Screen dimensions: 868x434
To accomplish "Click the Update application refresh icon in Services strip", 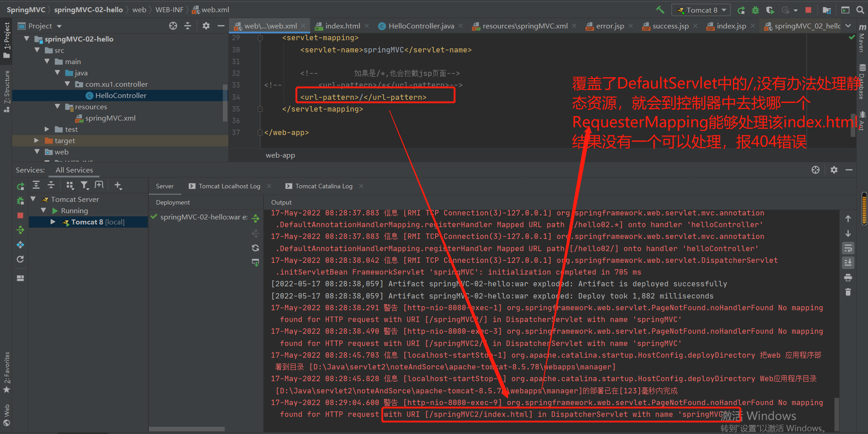I will point(20,259).
